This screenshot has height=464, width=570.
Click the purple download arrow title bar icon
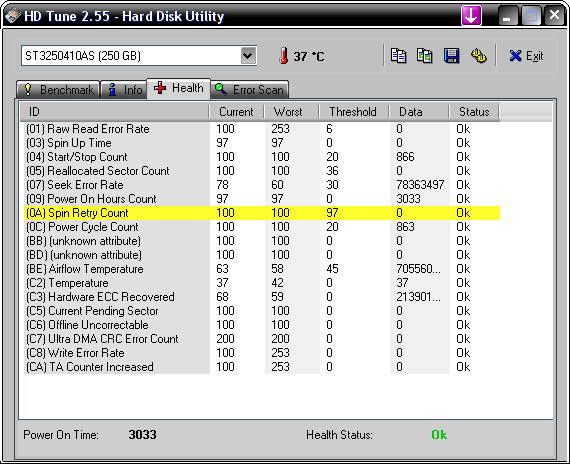[x=471, y=16]
